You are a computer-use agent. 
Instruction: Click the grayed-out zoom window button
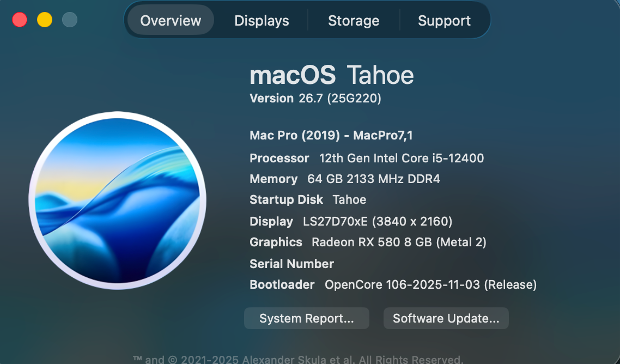click(70, 20)
